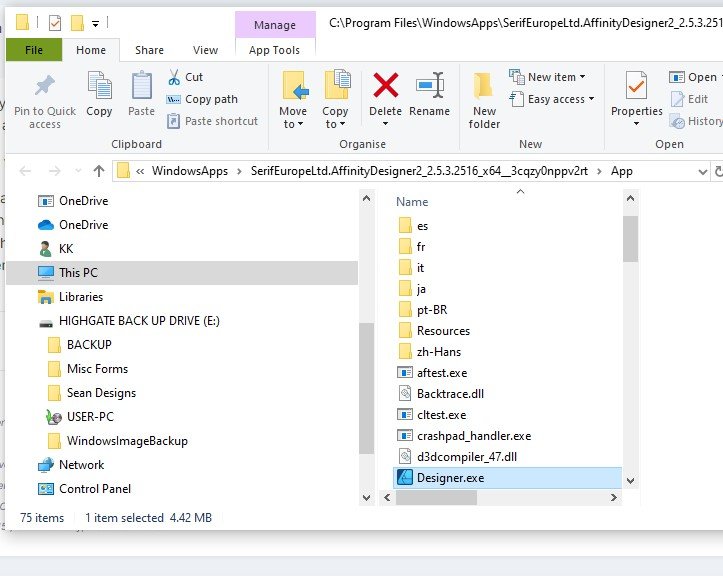Expand the Properties dropdown arrow

click(636, 124)
